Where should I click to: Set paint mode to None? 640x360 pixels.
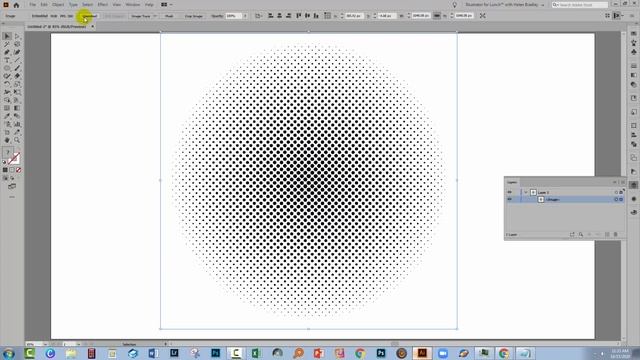18,170
